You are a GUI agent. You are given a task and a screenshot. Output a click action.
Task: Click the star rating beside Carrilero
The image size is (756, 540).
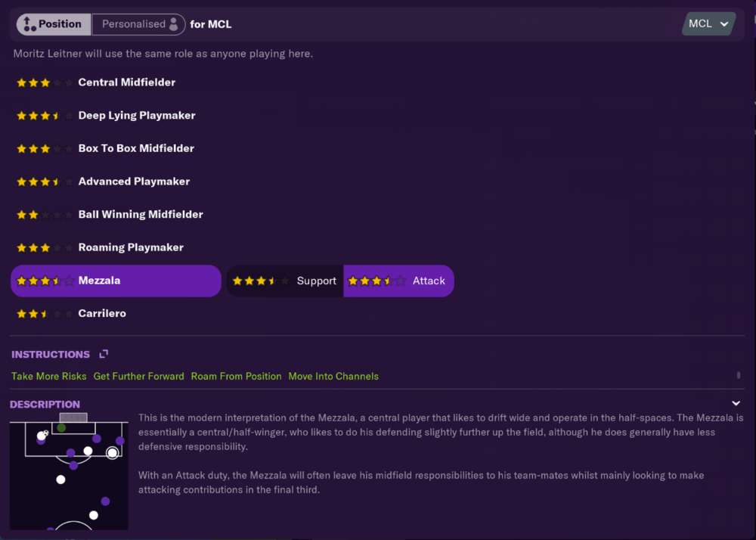(45, 314)
